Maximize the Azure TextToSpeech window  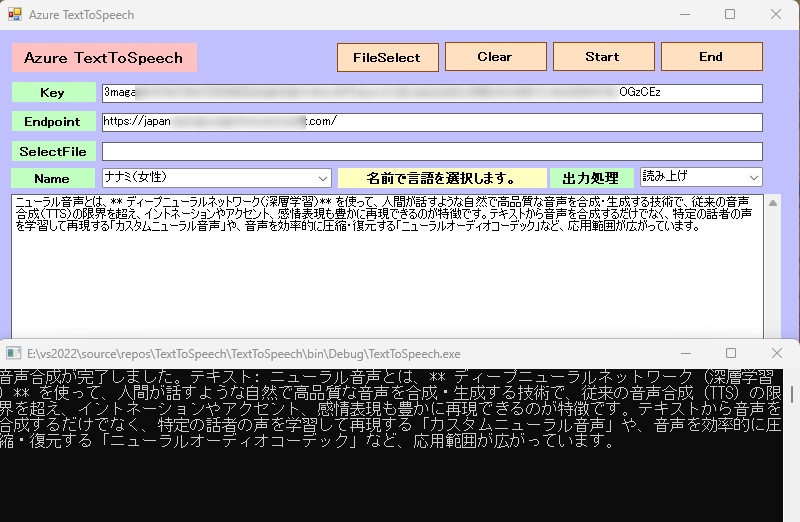coord(730,15)
